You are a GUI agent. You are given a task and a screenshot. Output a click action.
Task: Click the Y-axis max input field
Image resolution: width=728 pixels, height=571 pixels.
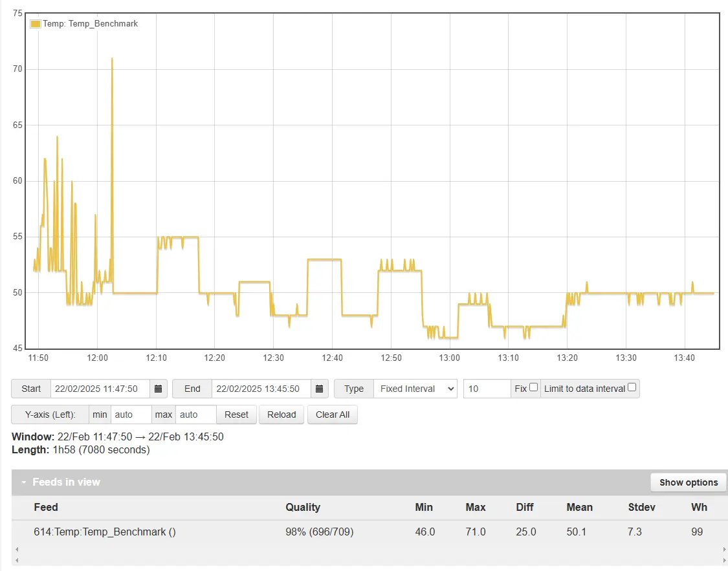pos(195,415)
